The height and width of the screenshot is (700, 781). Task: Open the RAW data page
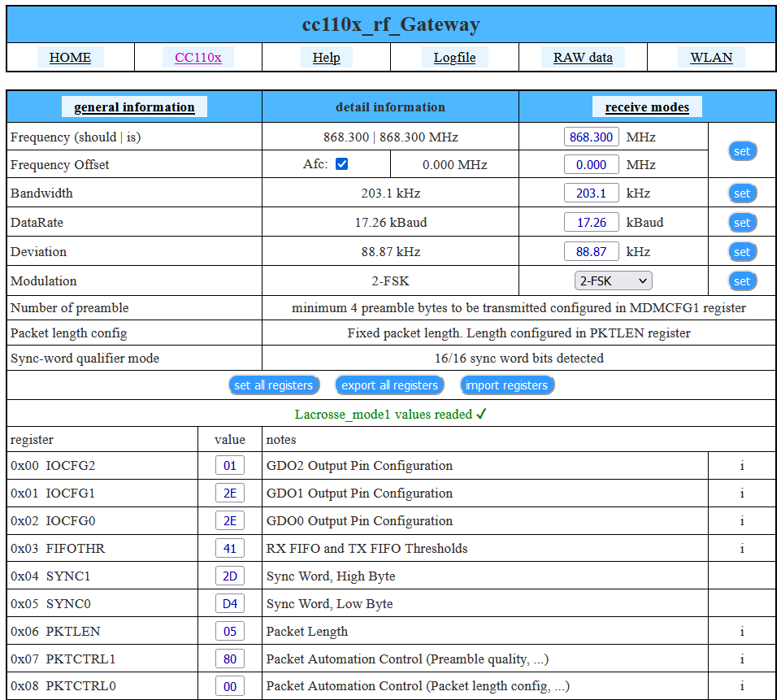[583, 57]
